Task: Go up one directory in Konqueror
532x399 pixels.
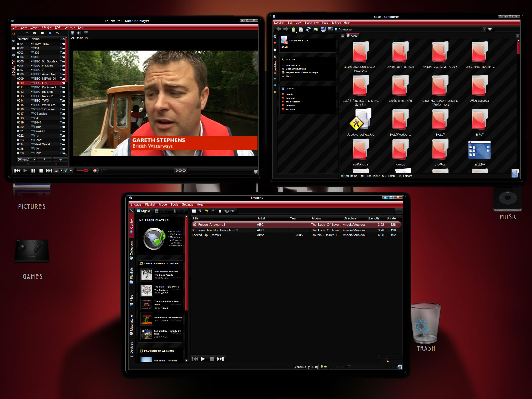Action: (x=293, y=29)
